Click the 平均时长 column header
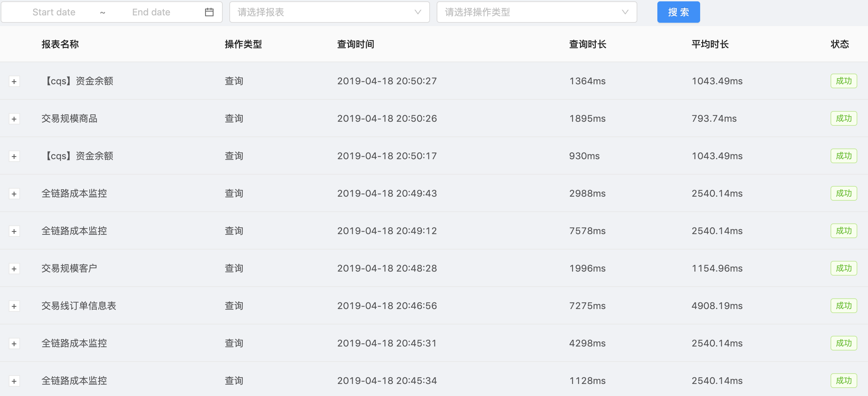The width and height of the screenshot is (868, 396). 710,44
